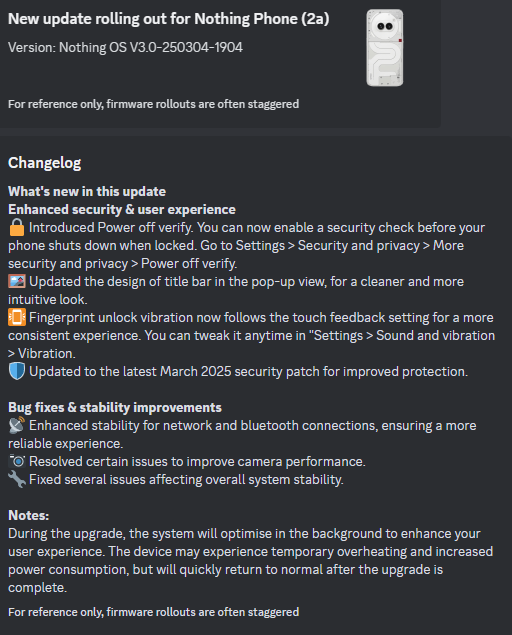This screenshot has width=512, height=635.
Task: Click the Nothing Phone (2a) thumbnail image
Action: (x=384, y=48)
